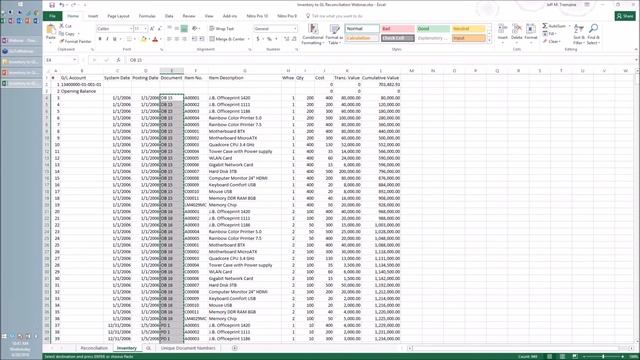Switch to the Page Layout tab
640x360 pixels.
pyautogui.click(x=118, y=16)
